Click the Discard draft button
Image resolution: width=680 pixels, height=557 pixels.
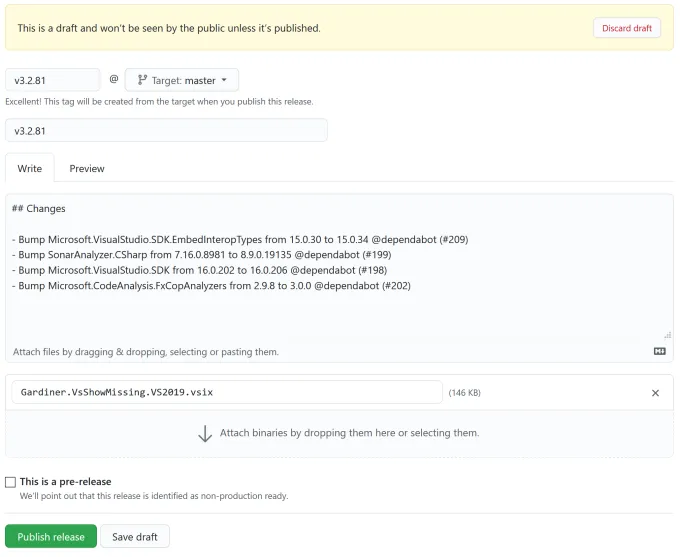click(x=626, y=28)
